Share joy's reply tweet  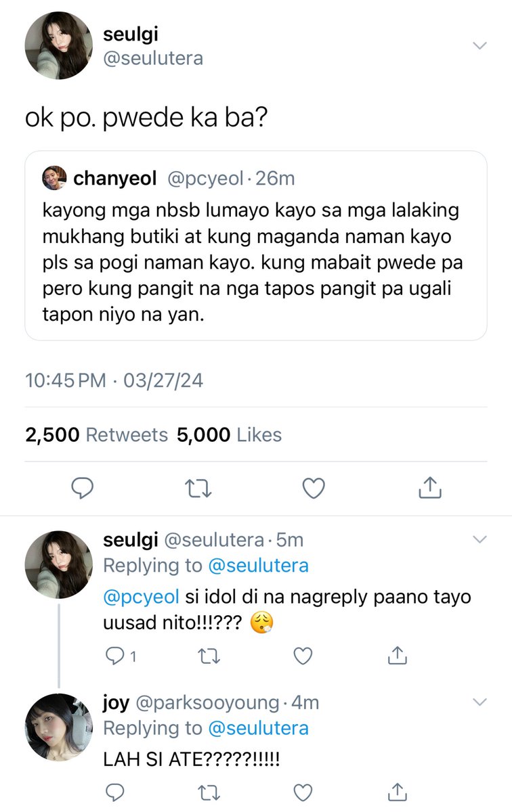pyautogui.click(x=398, y=791)
